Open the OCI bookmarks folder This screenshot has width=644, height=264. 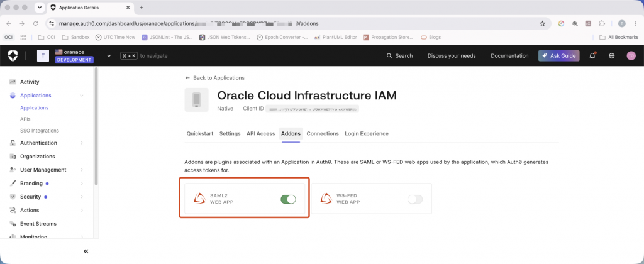pyautogui.click(x=47, y=37)
